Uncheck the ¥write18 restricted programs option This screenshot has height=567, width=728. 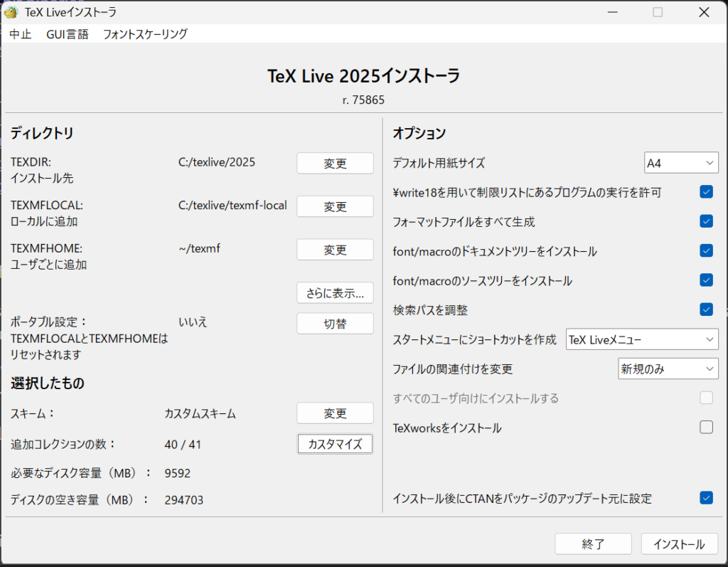[x=706, y=192]
